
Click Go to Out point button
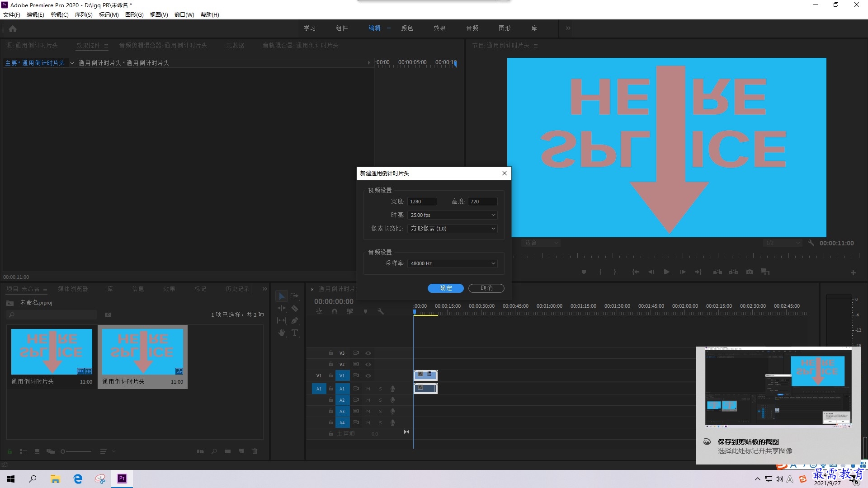click(x=698, y=272)
